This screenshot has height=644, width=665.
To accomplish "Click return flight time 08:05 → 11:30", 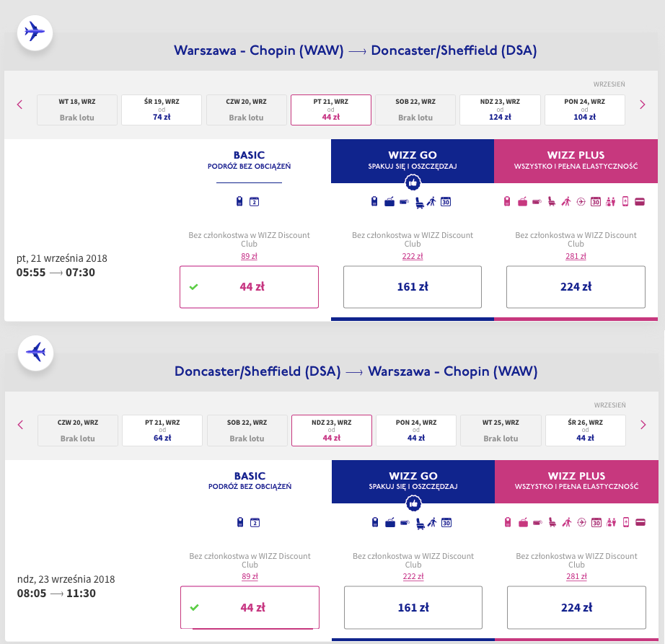I will pos(56,594).
